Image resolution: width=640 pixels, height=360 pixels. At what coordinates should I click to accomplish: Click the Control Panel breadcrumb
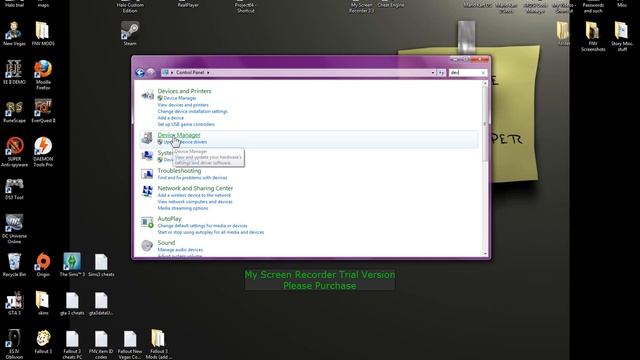click(x=190, y=73)
